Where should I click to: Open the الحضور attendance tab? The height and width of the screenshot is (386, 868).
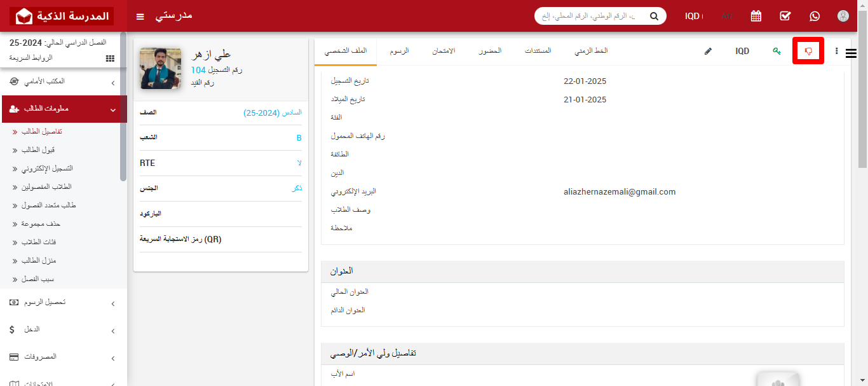(x=489, y=51)
